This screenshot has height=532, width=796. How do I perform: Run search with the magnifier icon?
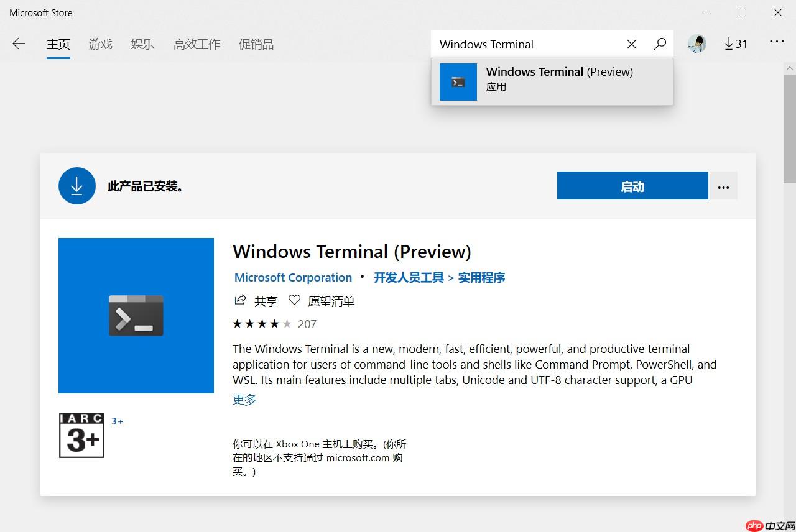(660, 44)
